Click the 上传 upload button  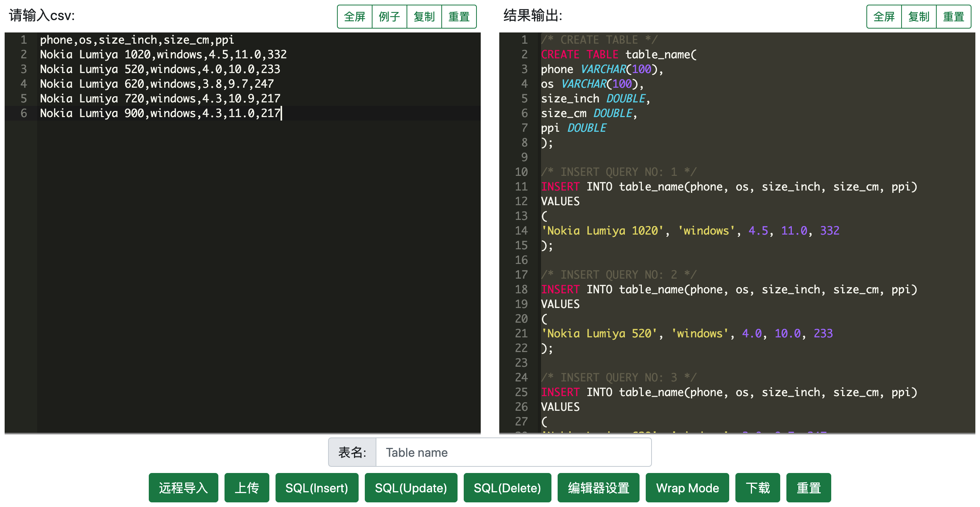tap(247, 488)
